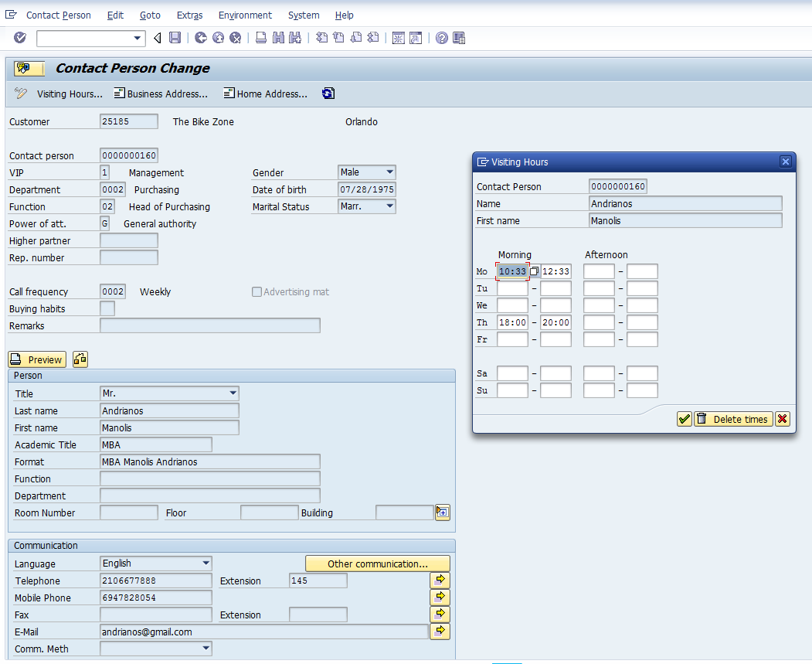The height and width of the screenshot is (664, 812).
Task: Click the Help question mark icon
Action: click(442, 38)
